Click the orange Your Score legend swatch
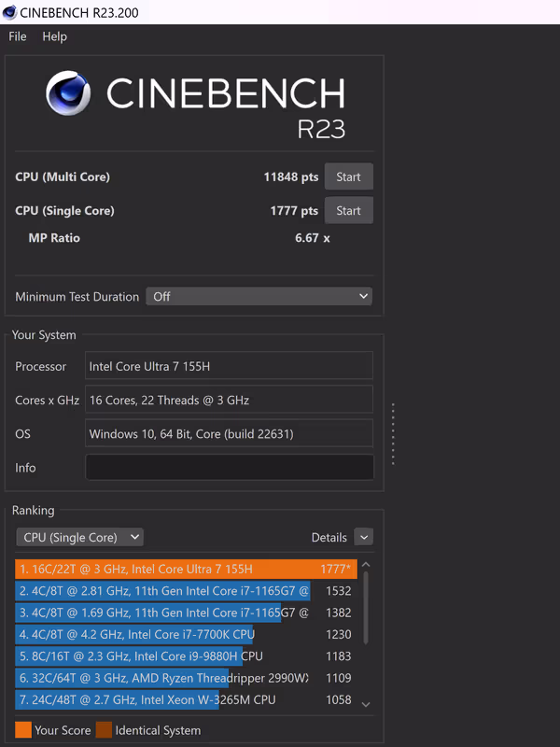 pos(22,730)
